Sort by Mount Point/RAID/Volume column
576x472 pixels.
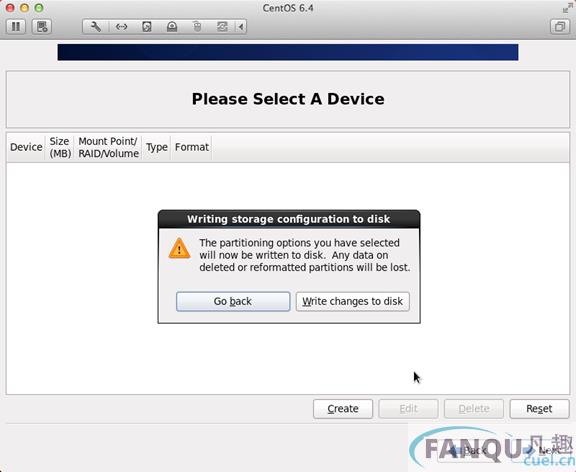coord(108,147)
